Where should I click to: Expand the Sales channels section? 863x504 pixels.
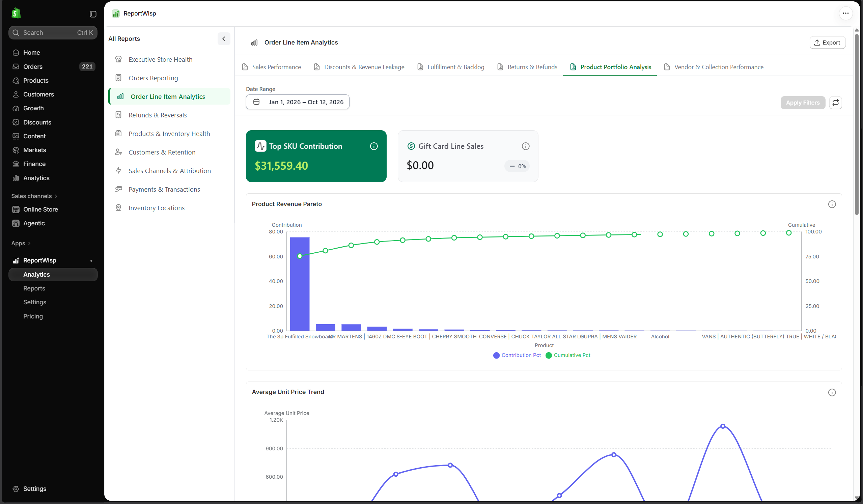[x=34, y=196]
